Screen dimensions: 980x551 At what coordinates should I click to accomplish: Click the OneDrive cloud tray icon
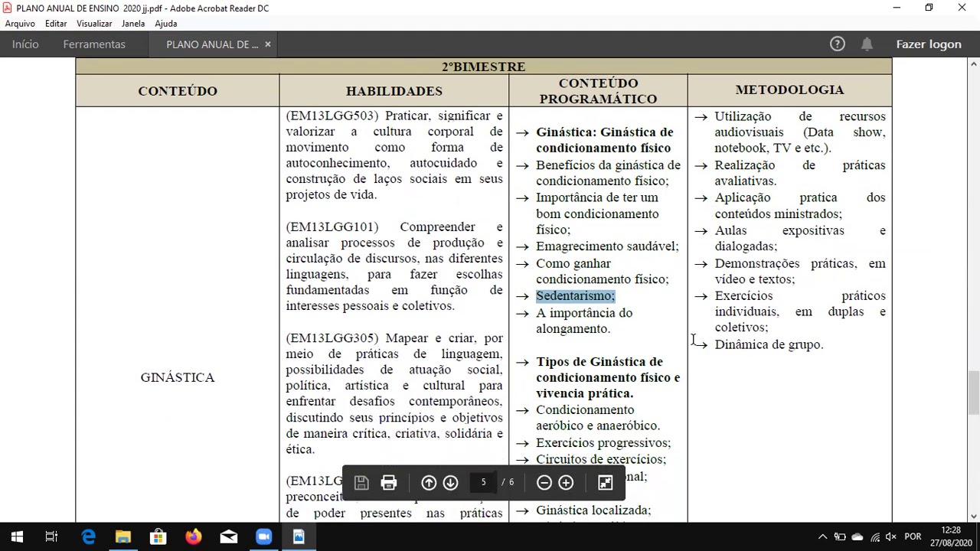pos(857,537)
